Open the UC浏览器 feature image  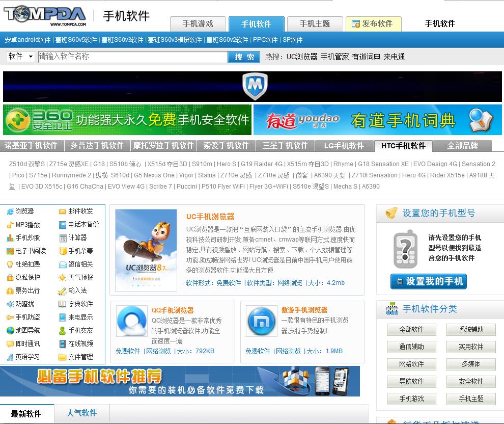coord(146,250)
